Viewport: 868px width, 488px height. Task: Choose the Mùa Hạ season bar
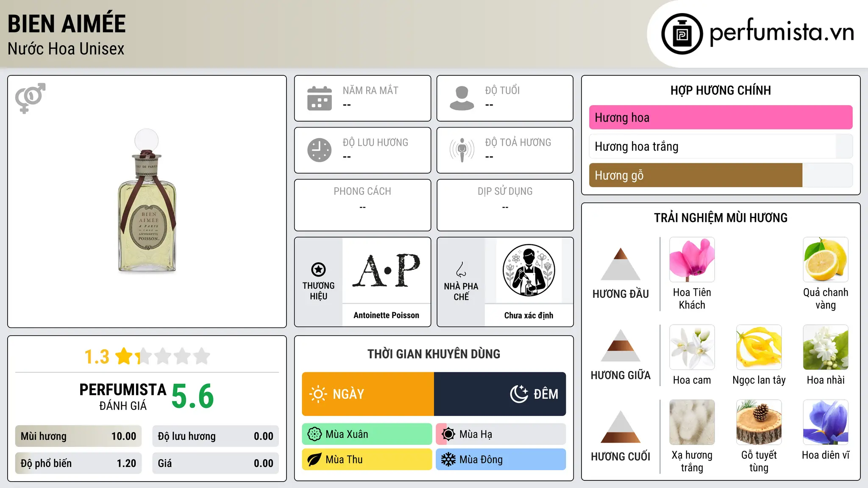coord(501,434)
